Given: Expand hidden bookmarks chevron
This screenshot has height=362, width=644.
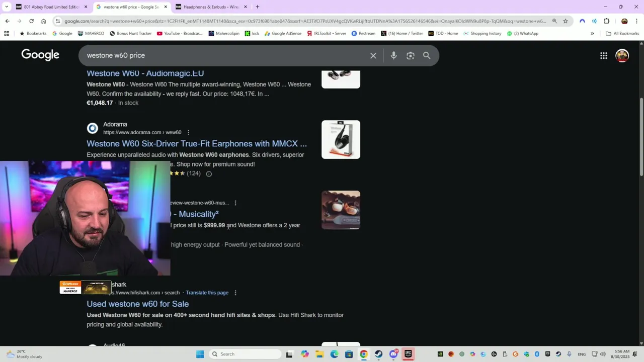Looking at the screenshot, I should 592,34.
